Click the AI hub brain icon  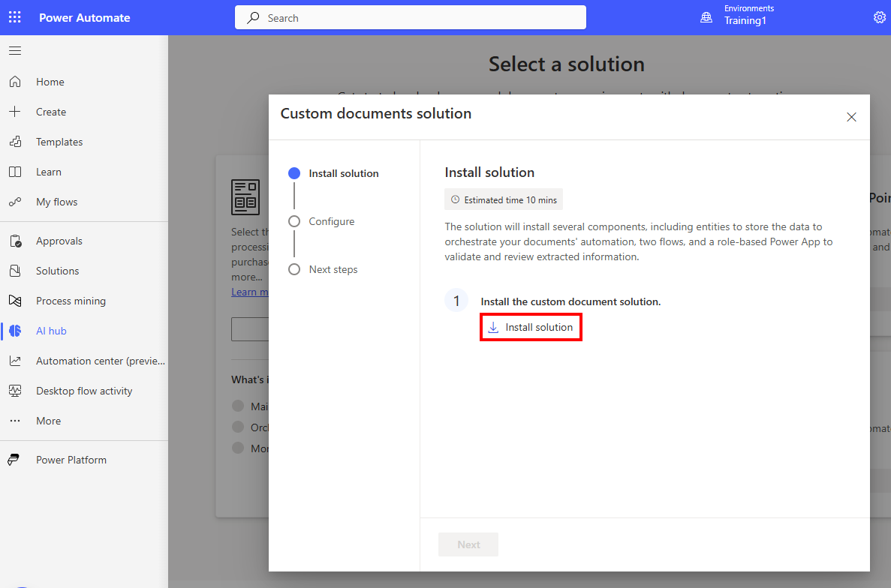pos(15,331)
